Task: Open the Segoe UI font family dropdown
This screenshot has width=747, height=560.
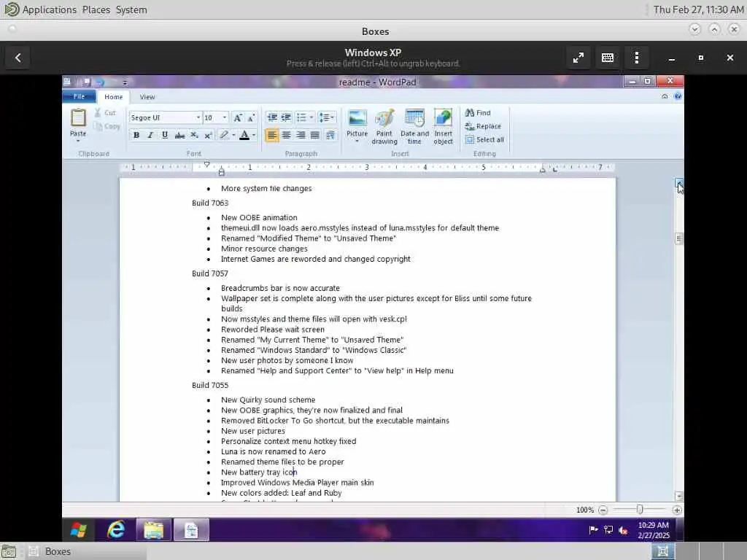Action: coord(198,117)
